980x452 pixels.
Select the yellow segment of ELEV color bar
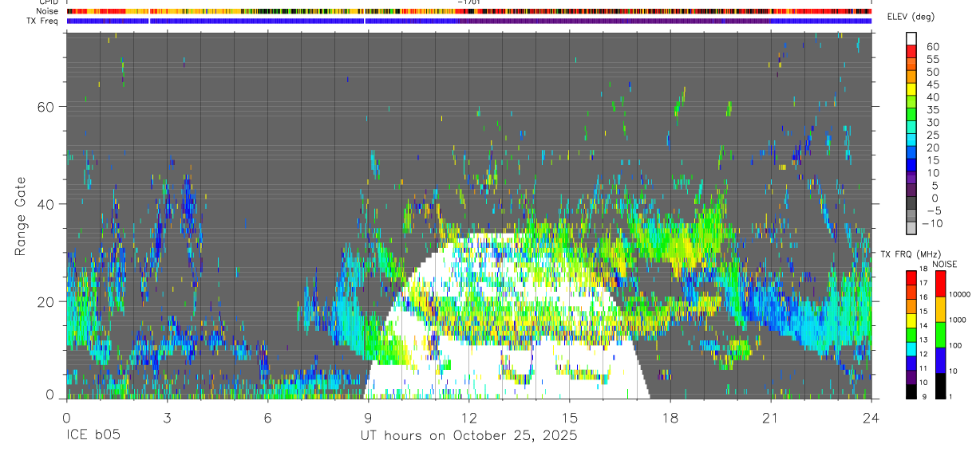(911, 88)
